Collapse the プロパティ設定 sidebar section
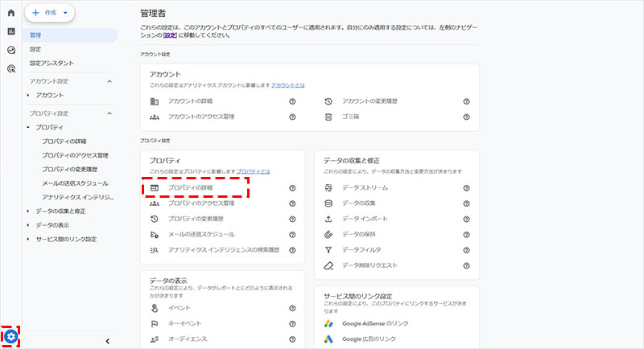The image size is (644, 349). (x=109, y=113)
